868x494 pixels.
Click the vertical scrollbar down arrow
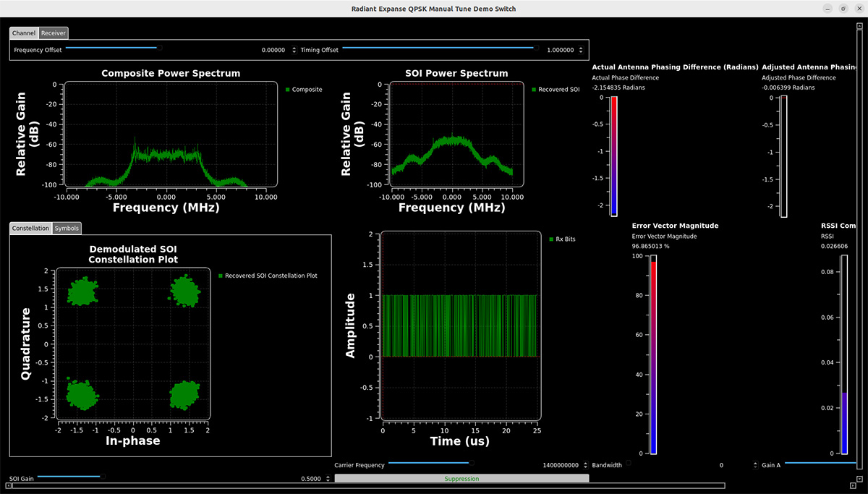[x=859, y=478]
